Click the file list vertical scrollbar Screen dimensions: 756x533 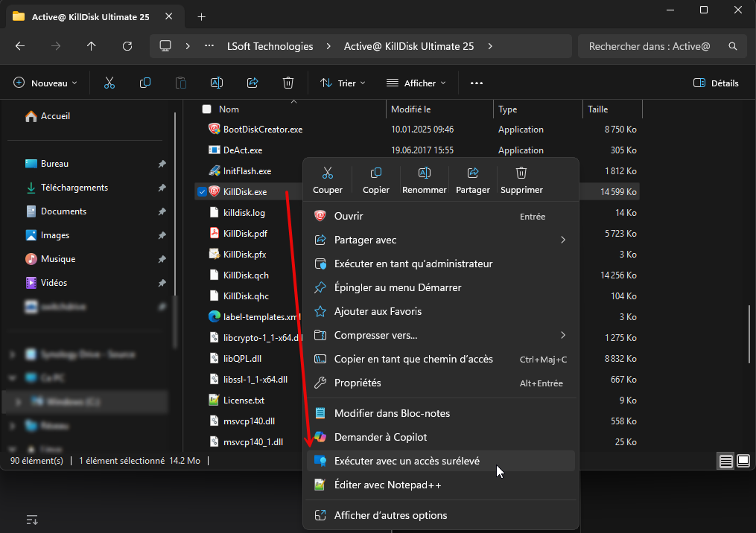749,334
